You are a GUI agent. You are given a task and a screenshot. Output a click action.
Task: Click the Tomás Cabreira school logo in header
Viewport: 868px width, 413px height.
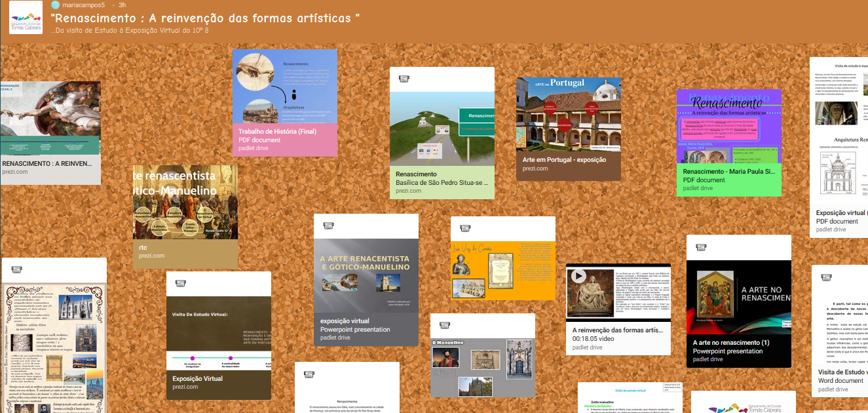tap(26, 18)
